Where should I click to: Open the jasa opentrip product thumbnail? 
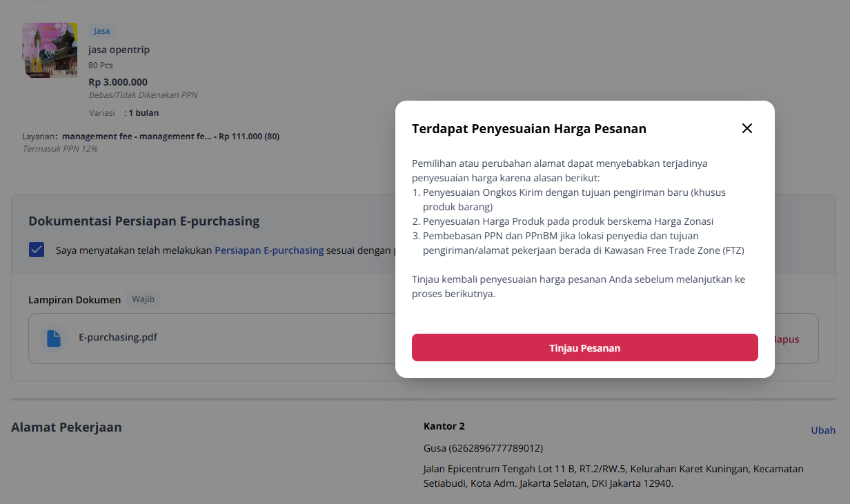pos(50,50)
